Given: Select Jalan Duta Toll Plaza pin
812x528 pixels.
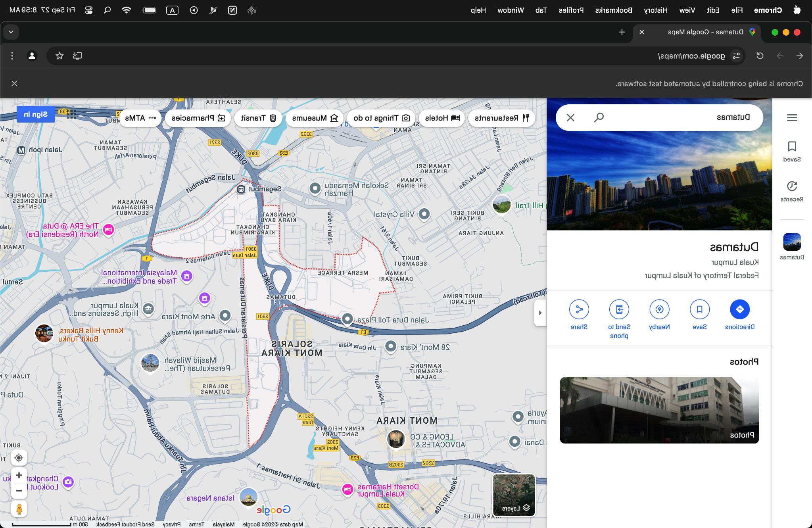Looking at the screenshot, I should (347, 319).
